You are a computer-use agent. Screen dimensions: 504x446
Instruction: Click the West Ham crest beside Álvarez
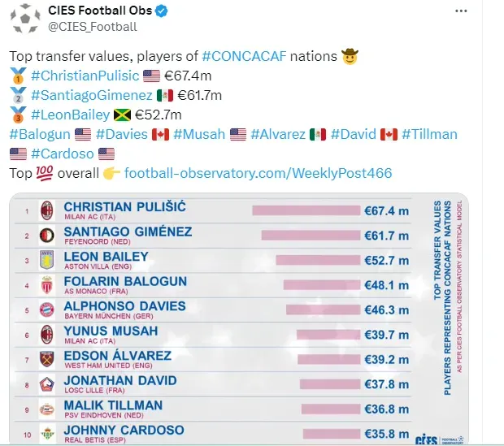coord(47,359)
